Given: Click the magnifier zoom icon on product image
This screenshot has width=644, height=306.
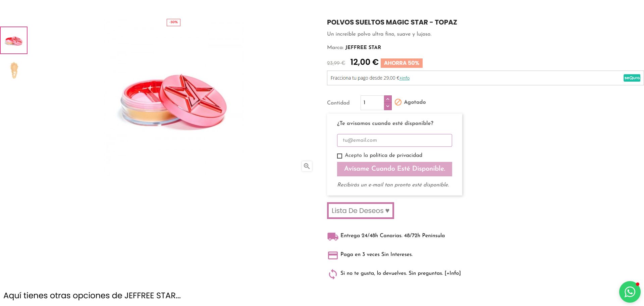Looking at the screenshot, I should tap(307, 166).
